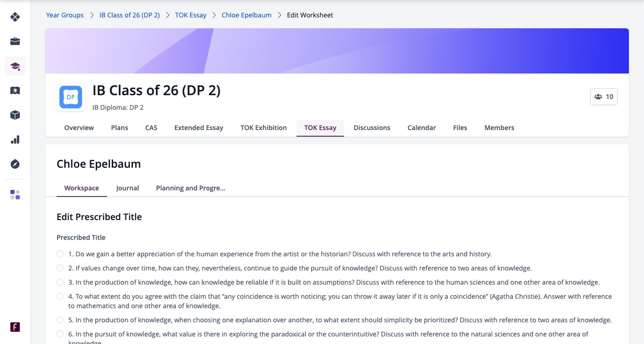644x344 pixels.
Task: Click the Edit Prescribed Title heading
Action: [99, 217]
